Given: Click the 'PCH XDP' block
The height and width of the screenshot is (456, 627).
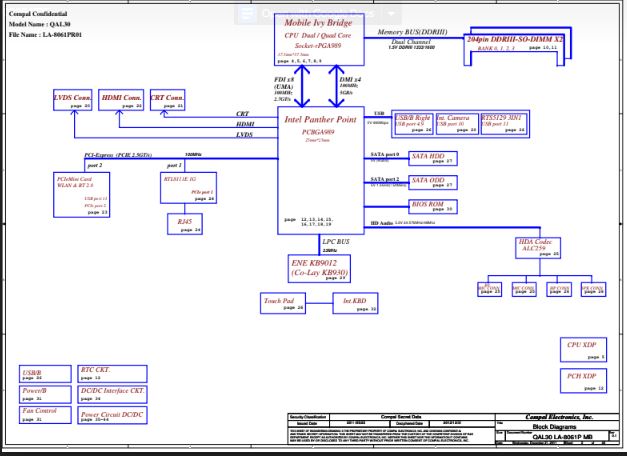Looking at the screenshot, I should [x=583, y=381].
